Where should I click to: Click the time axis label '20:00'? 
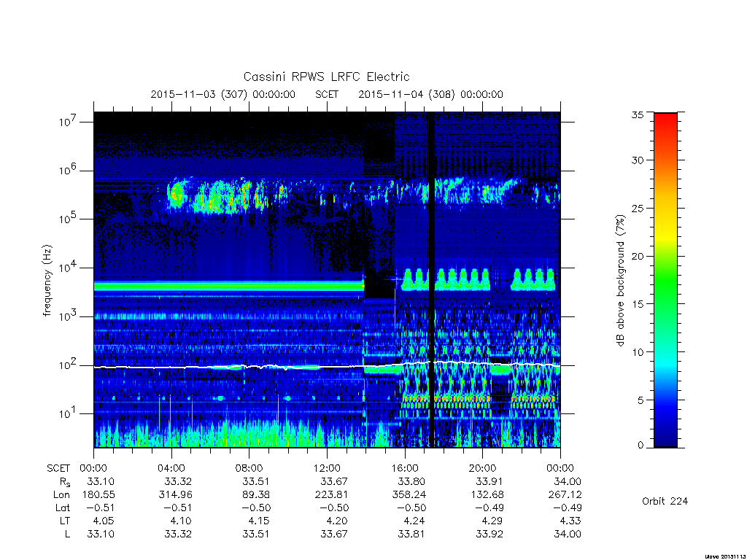(482, 468)
